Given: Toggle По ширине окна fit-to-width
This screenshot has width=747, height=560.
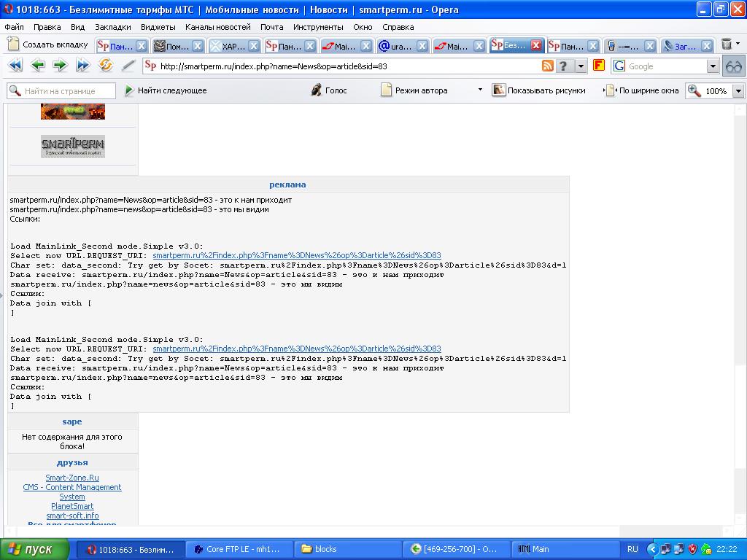Looking at the screenshot, I should pyautogui.click(x=642, y=90).
